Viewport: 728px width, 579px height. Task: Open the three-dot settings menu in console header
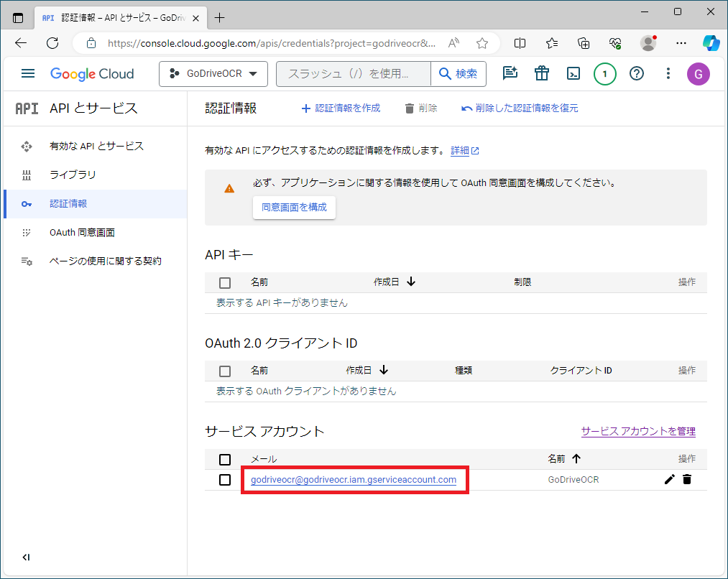(668, 73)
